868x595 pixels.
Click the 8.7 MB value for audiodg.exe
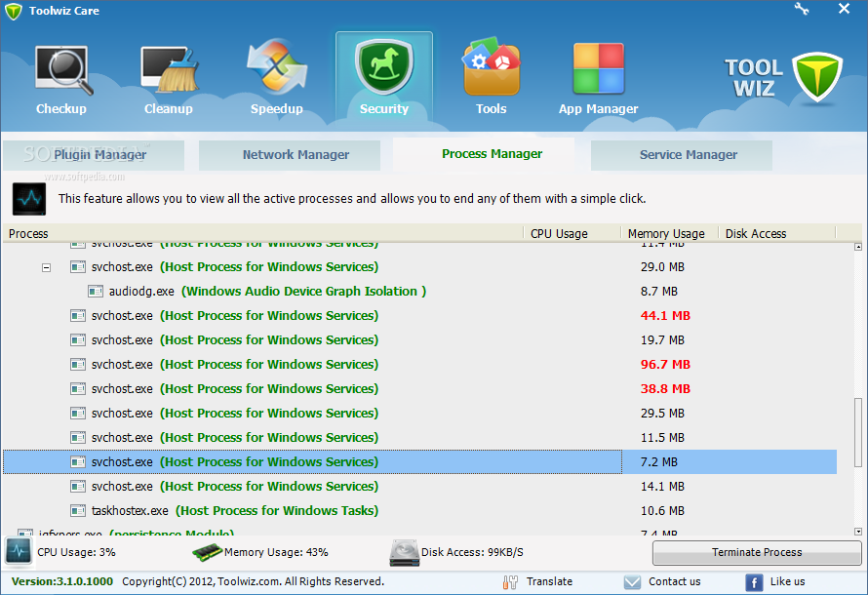coord(658,291)
